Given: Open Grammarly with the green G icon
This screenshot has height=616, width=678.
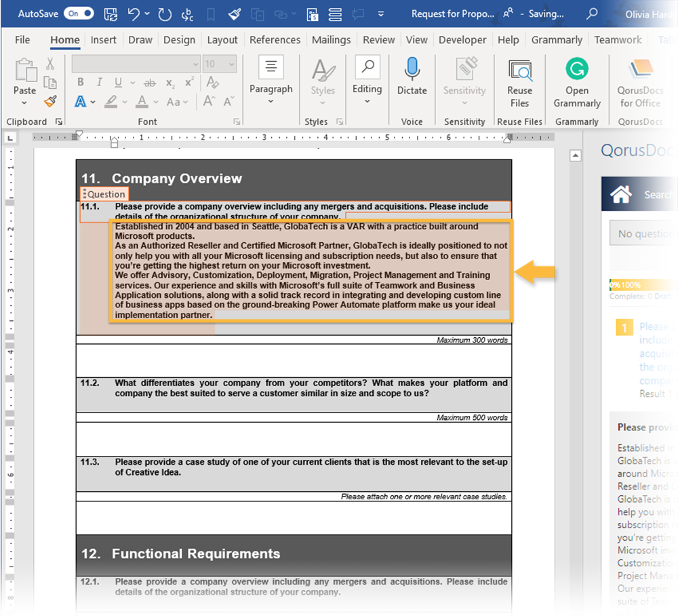Looking at the screenshot, I should pyautogui.click(x=577, y=69).
